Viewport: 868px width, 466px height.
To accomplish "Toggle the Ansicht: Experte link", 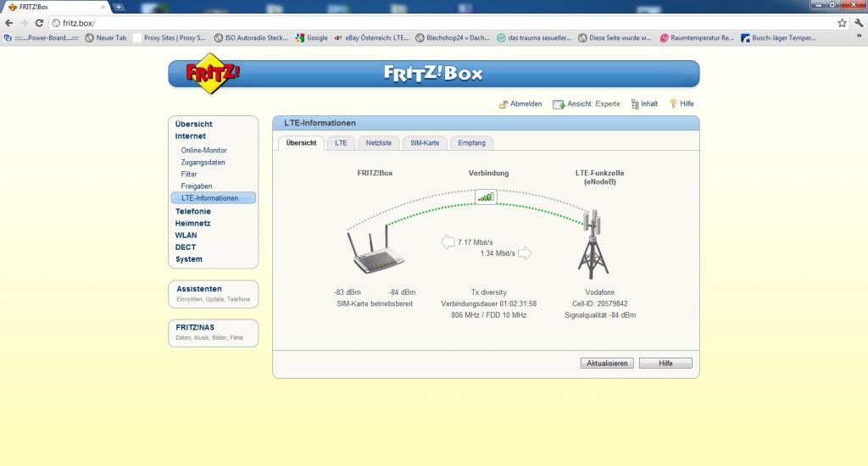I will tap(593, 104).
